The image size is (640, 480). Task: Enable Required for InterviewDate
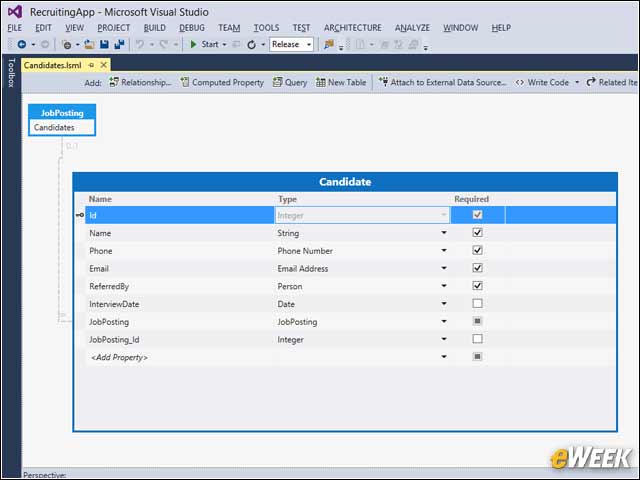point(477,303)
